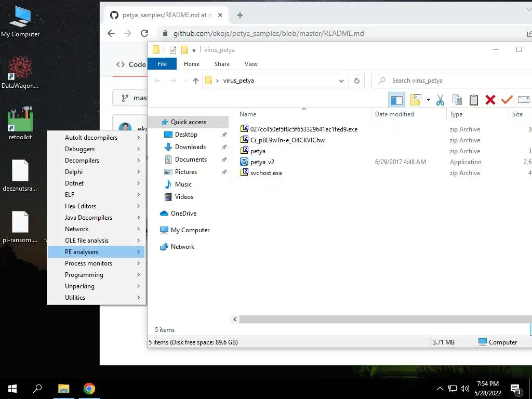Expand Debuggers submenu

tap(96, 149)
